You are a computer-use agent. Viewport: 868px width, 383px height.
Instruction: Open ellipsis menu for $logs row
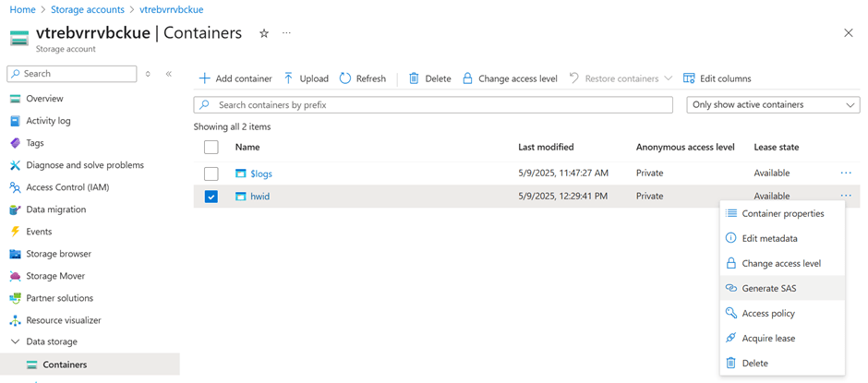click(x=846, y=173)
